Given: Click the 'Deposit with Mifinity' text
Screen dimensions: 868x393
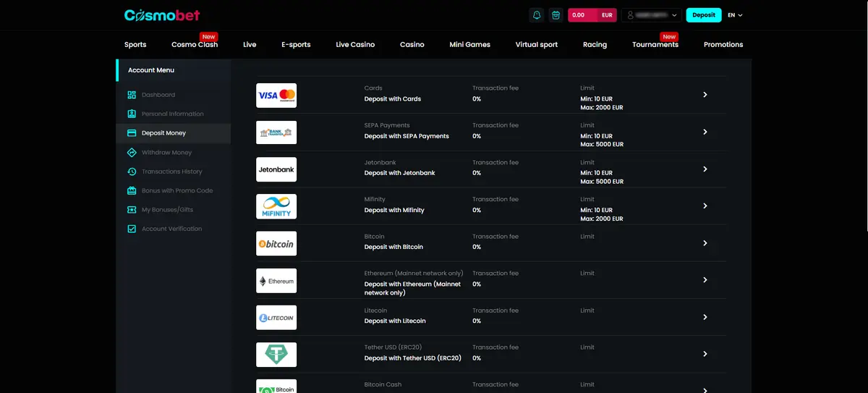Looking at the screenshot, I should pyautogui.click(x=394, y=210).
